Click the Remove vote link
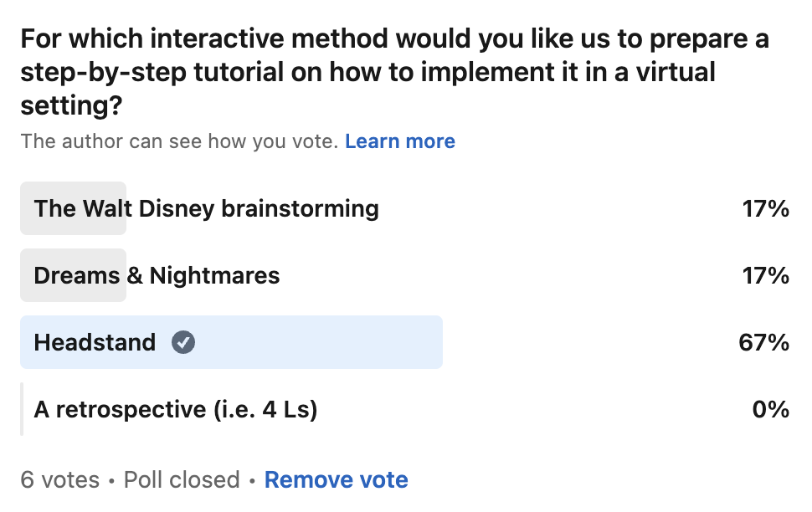The height and width of the screenshot is (512, 812). (336, 480)
